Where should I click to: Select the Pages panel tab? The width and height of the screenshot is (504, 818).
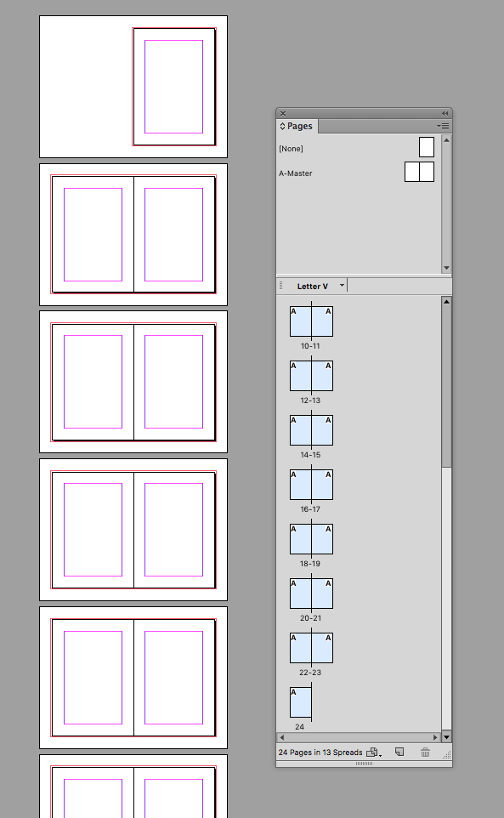click(x=297, y=126)
